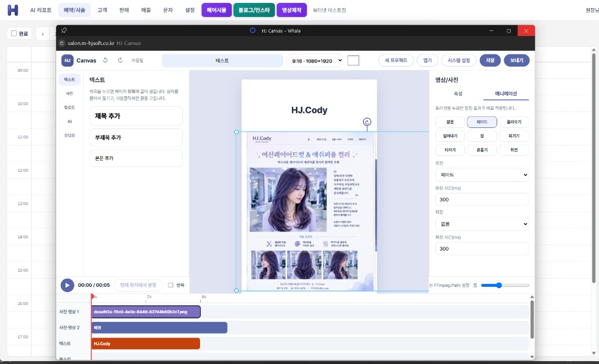Screen dimensions: 599x364
Task: Click the 현재 위치에서 분할 button
Action: pos(138,285)
